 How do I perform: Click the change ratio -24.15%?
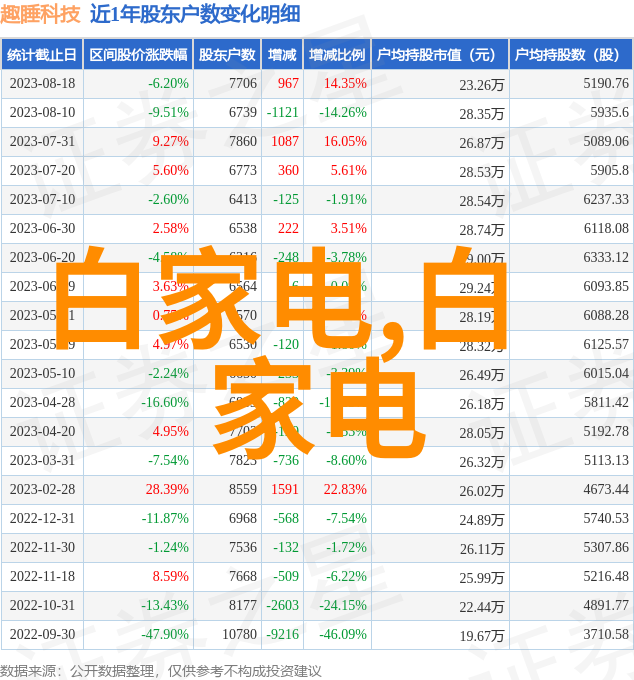point(343,605)
